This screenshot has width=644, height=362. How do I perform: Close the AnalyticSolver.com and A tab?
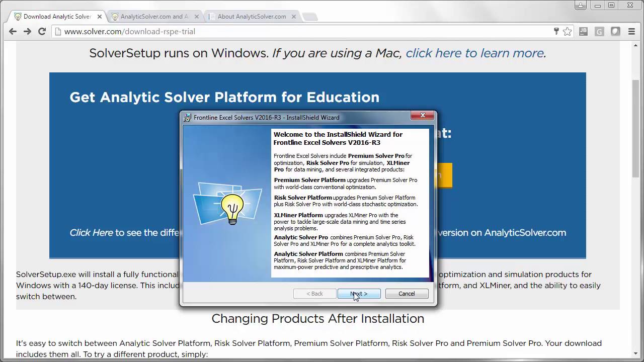pos(196,16)
